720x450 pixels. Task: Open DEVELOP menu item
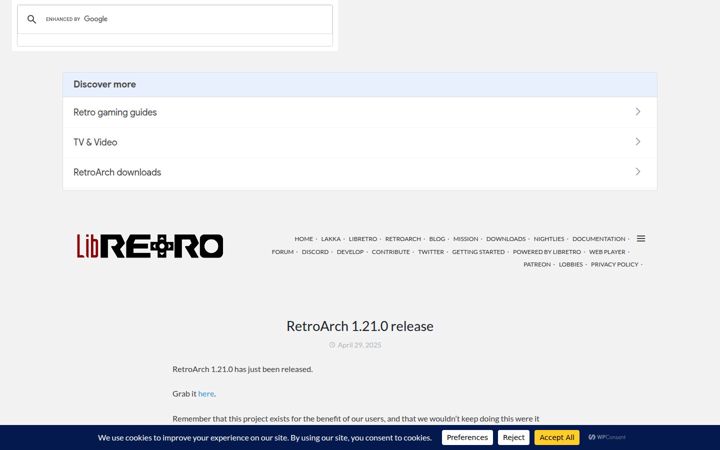tap(350, 252)
